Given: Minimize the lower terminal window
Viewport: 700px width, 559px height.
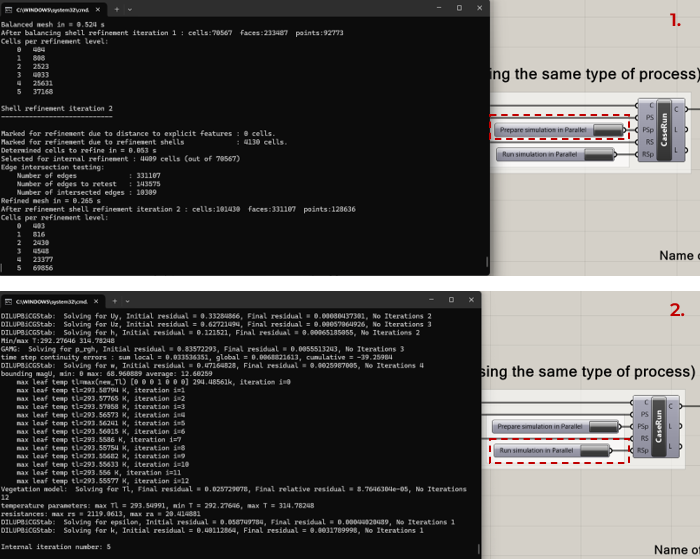Looking at the screenshot, I should click(x=431, y=300).
